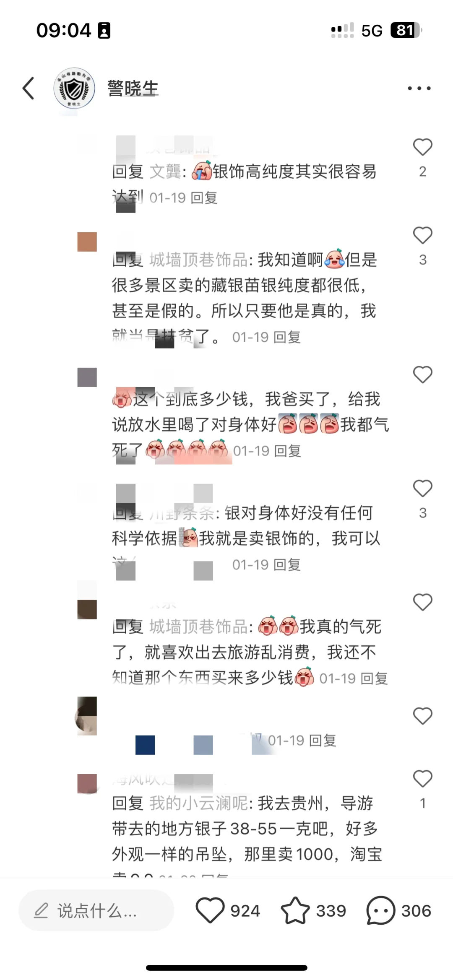The height and width of the screenshot is (980, 453).
Task: Open 城墙顶巷饰品 mention in 我知道啊 comment
Action: tap(199, 260)
